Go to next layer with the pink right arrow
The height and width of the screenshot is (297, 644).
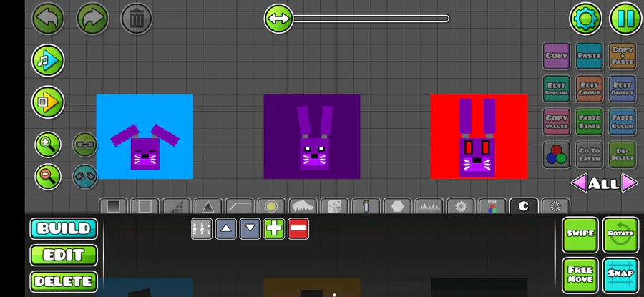click(629, 183)
